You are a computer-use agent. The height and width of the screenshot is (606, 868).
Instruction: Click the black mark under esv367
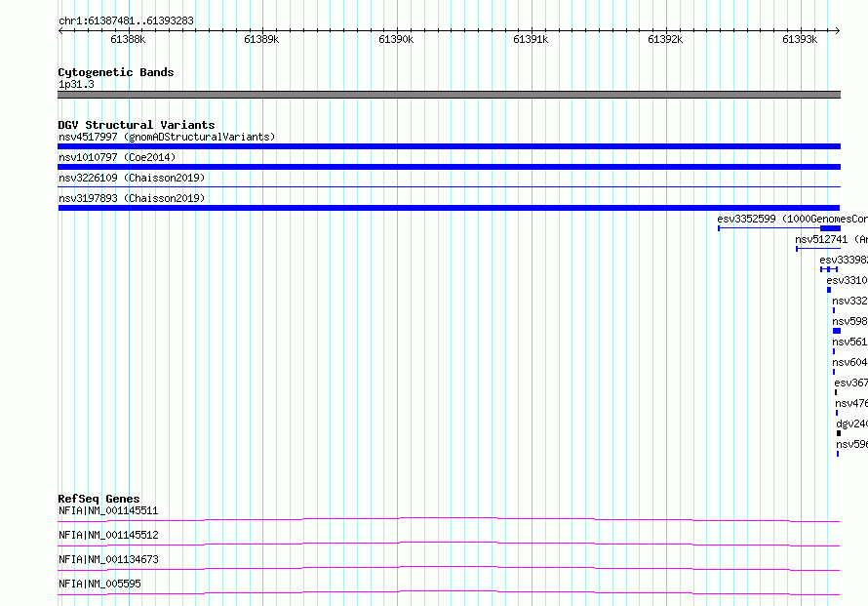point(836,392)
